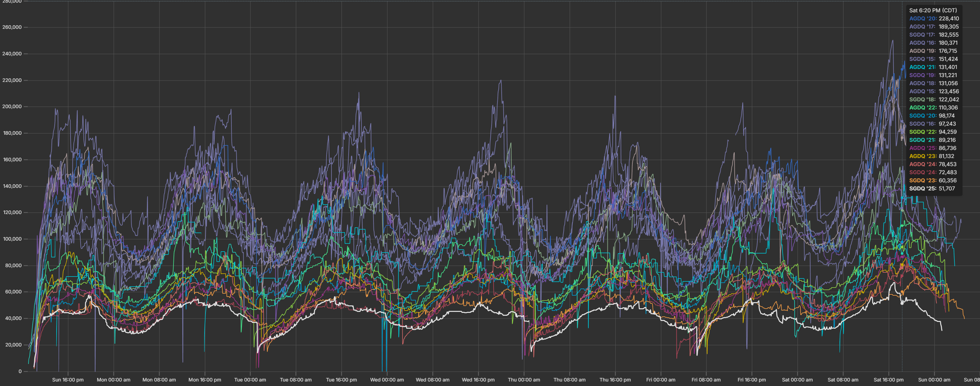Click the Fri 16:00 pm axis label

click(x=752, y=380)
